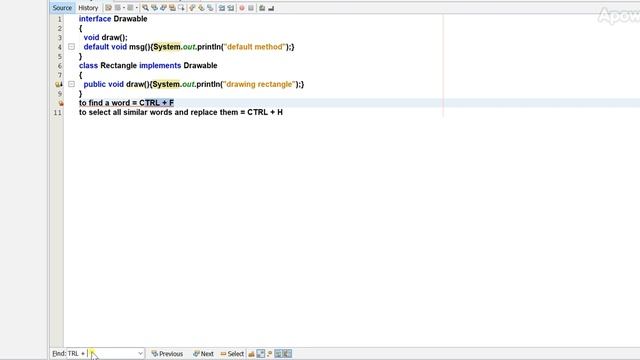Screen dimensions: 640x360
Task: Collapse the code fold at line 4
Action: pyautogui.click(x=71, y=47)
